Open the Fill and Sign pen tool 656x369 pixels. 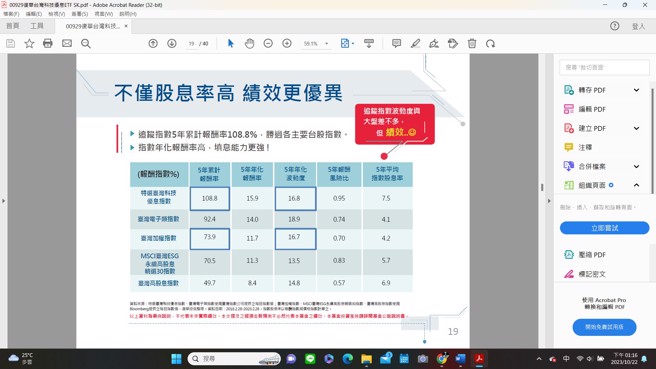[x=434, y=44]
